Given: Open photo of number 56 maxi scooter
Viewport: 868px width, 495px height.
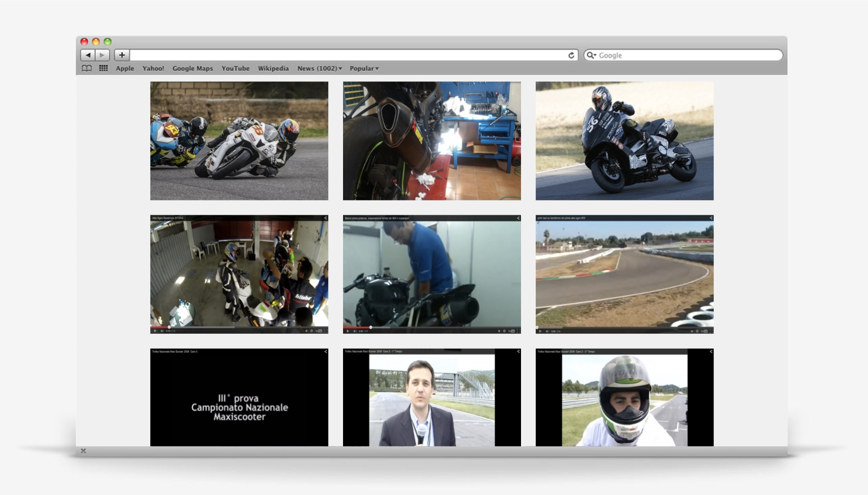Looking at the screenshot, I should (625, 141).
